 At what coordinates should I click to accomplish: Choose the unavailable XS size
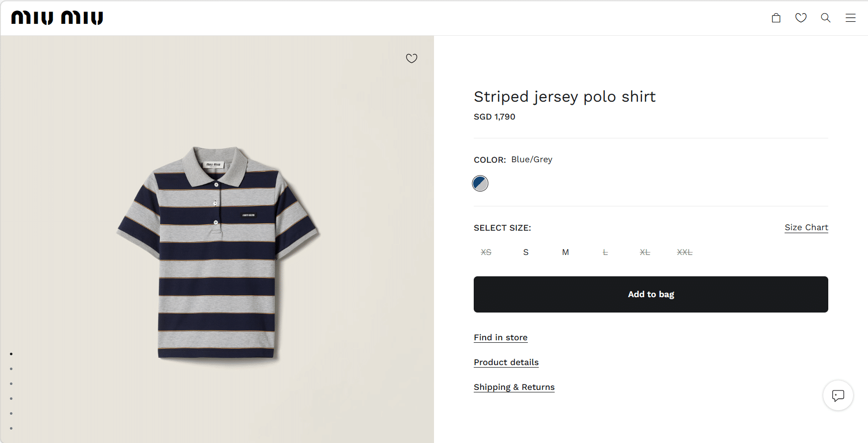click(x=486, y=252)
